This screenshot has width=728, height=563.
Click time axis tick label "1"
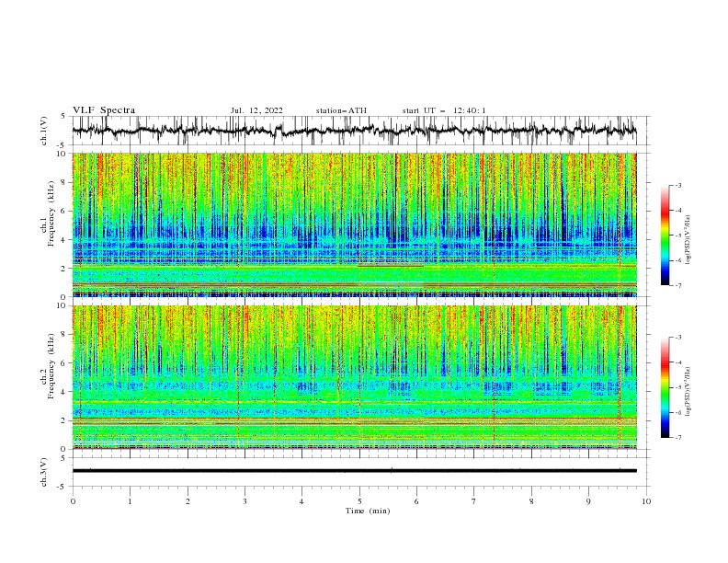click(131, 501)
